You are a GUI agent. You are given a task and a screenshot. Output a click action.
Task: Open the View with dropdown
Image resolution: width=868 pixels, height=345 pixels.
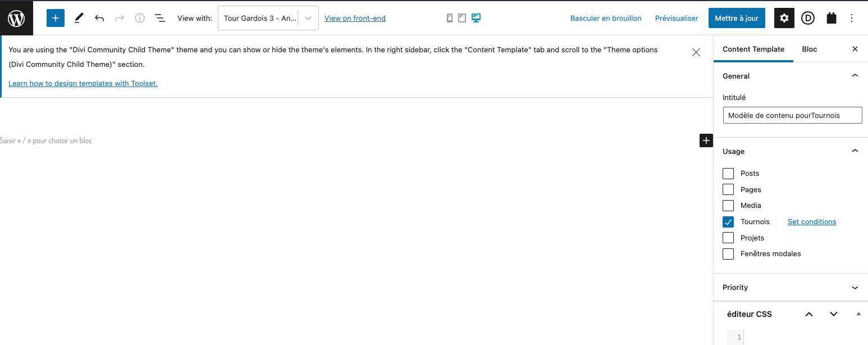pyautogui.click(x=268, y=18)
